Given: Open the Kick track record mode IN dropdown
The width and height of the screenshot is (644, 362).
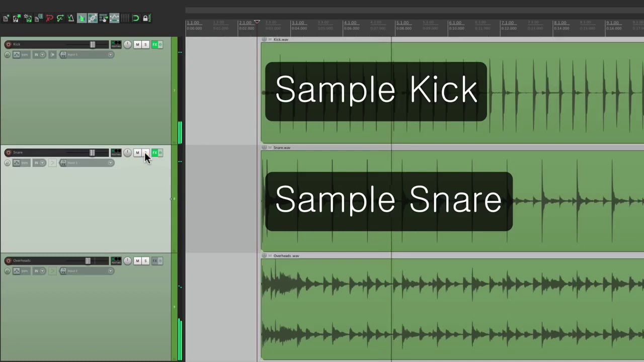Looking at the screenshot, I should [39, 54].
